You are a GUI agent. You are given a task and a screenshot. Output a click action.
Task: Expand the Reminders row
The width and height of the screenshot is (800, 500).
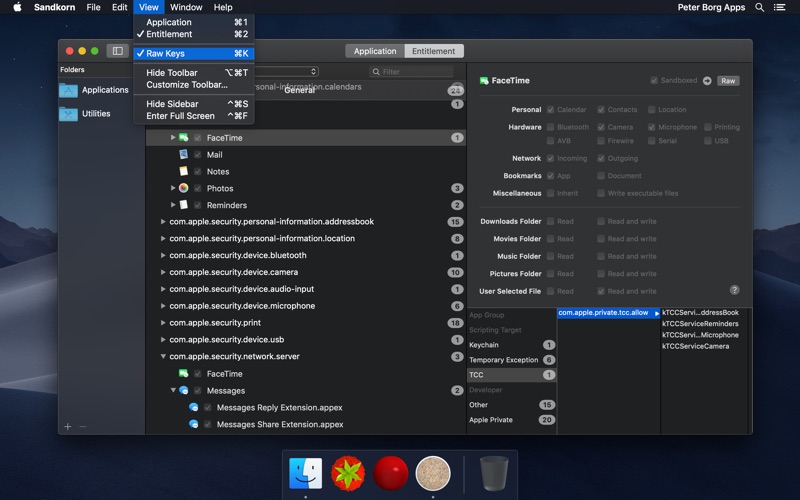(173, 205)
